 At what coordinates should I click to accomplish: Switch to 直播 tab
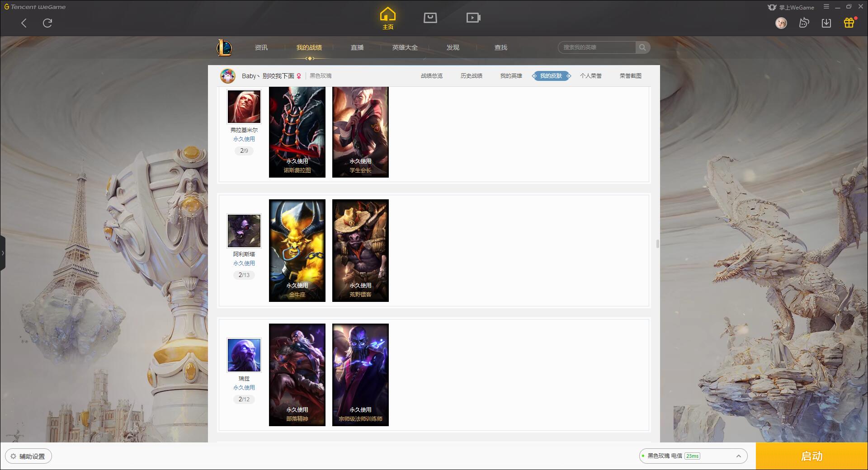(357, 47)
